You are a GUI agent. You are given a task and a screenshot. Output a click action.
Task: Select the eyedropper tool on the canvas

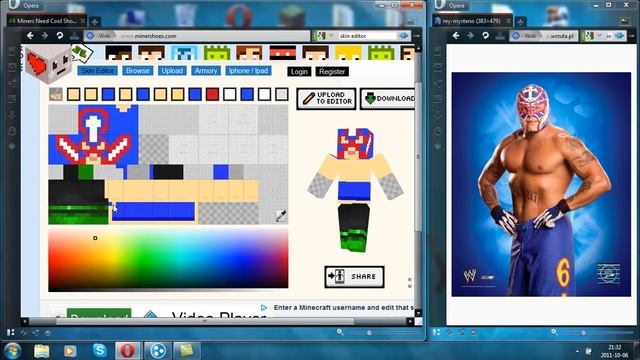pos(281,216)
